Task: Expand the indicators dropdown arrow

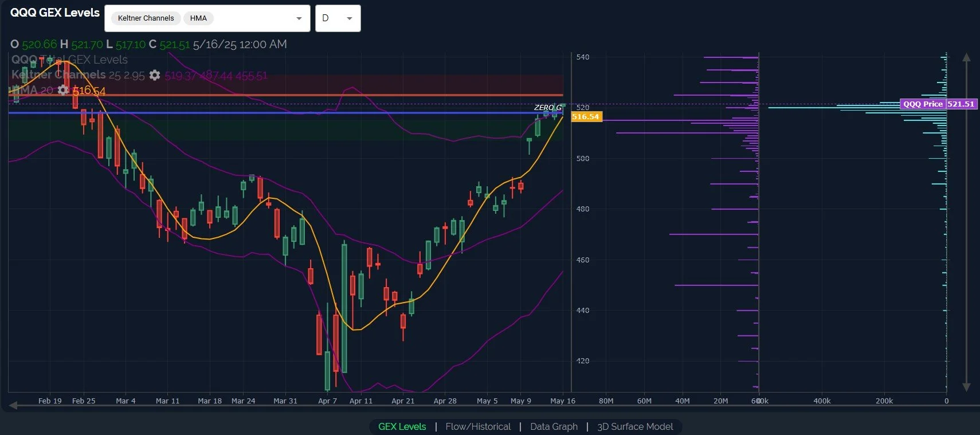Action: pyautogui.click(x=299, y=18)
